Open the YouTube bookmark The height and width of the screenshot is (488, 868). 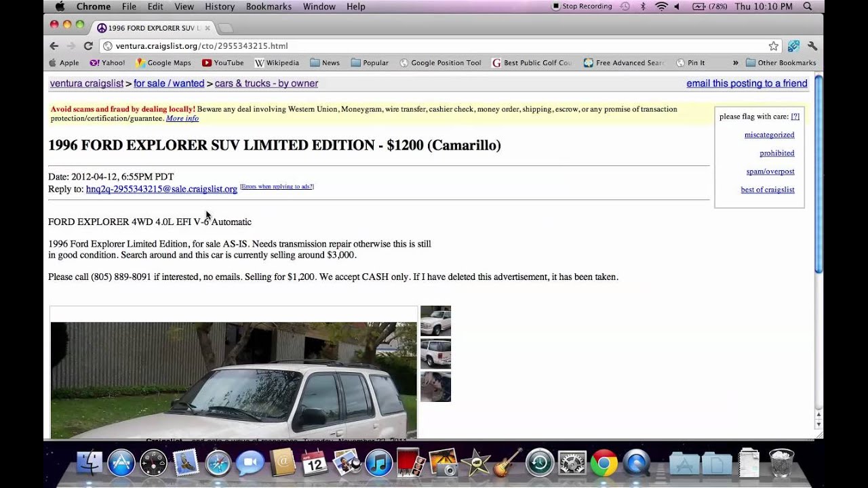(223, 63)
